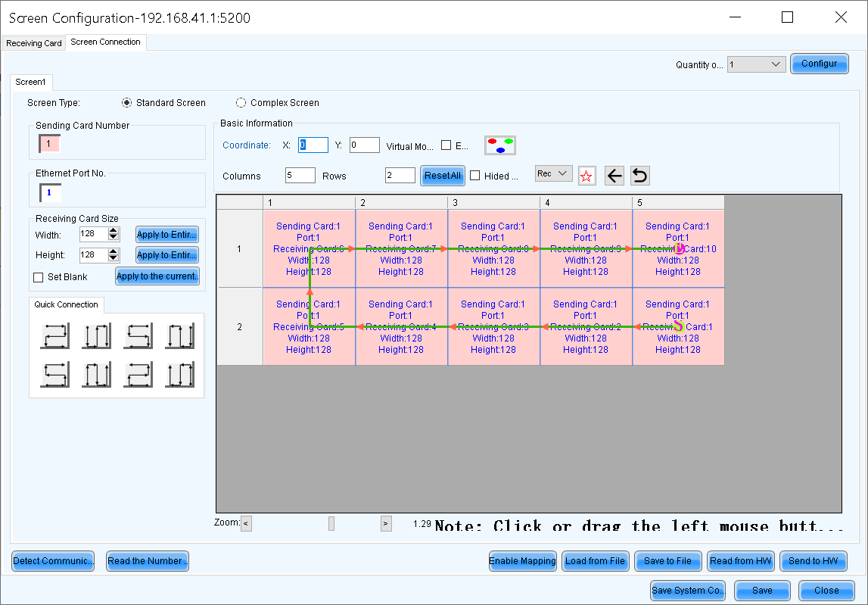Viewport: 868px width, 605px height.
Task: Click Read from HW button
Action: point(741,560)
